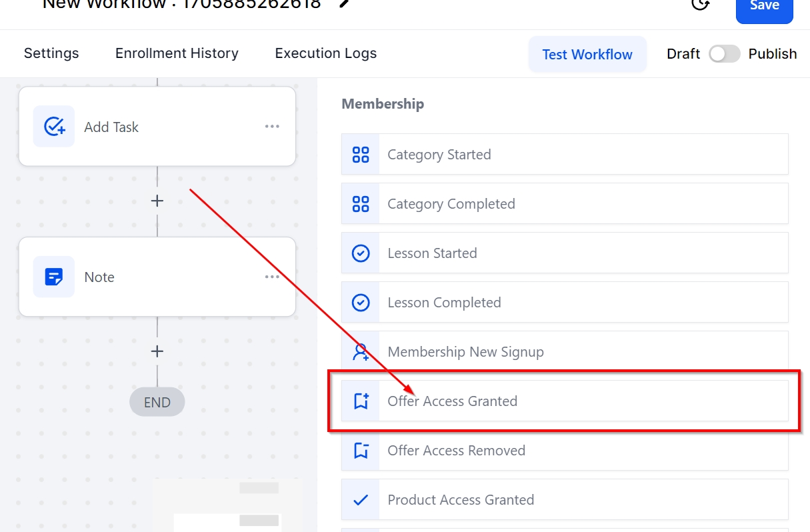Switch to the Enrollment History tab

point(177,53)
